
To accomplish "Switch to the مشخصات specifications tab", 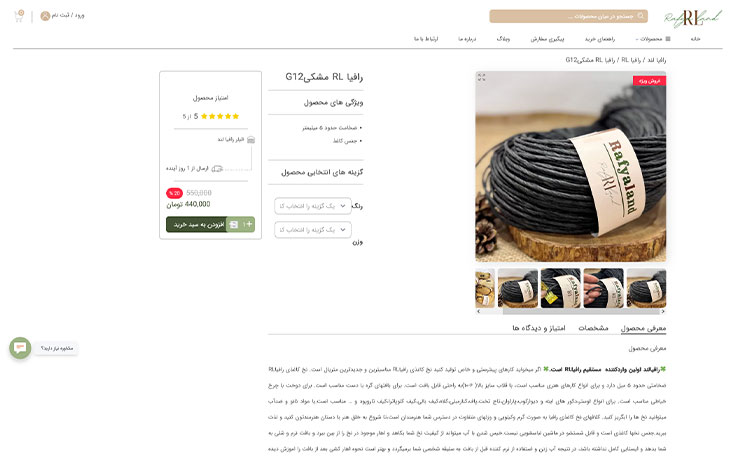I will 593,328.
